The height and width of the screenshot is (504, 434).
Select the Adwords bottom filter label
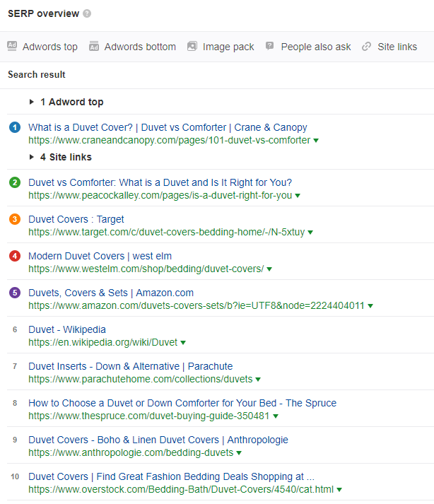pos(140,47)
